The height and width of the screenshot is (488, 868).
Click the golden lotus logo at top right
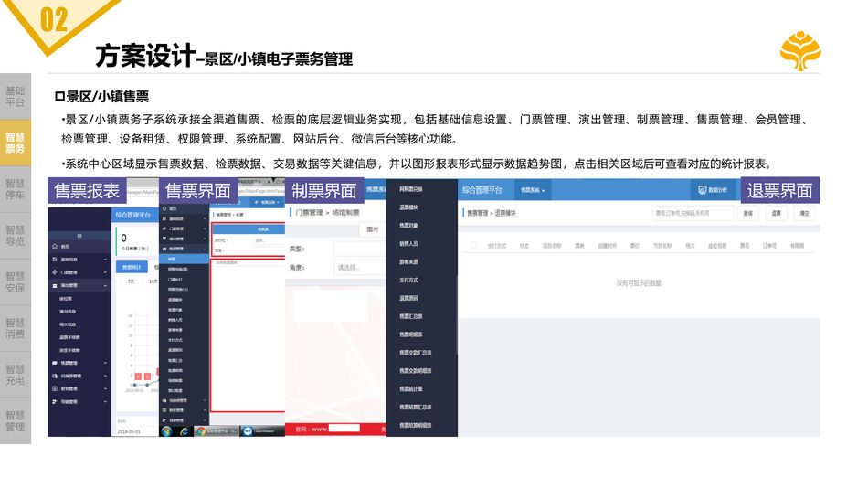[799, 50]
